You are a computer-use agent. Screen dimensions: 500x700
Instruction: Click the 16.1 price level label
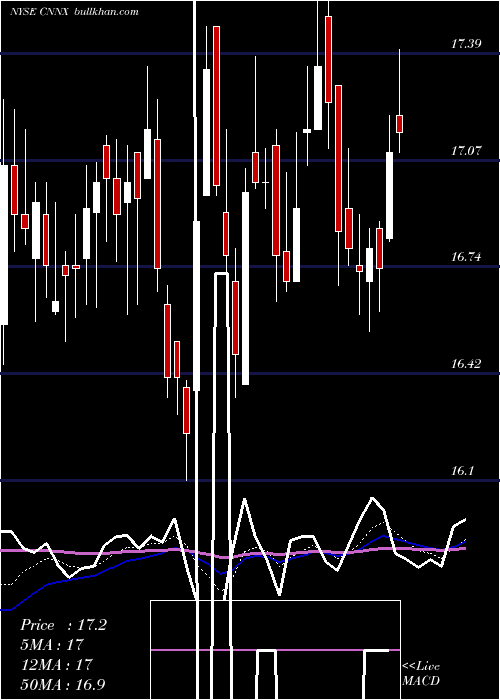click(x=462, y=471)
